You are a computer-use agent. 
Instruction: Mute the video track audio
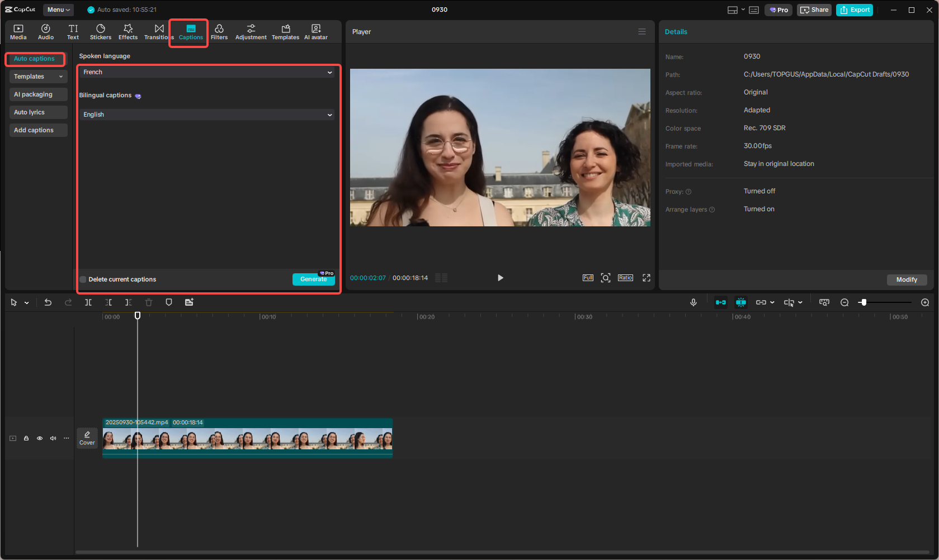click(53, 438)
